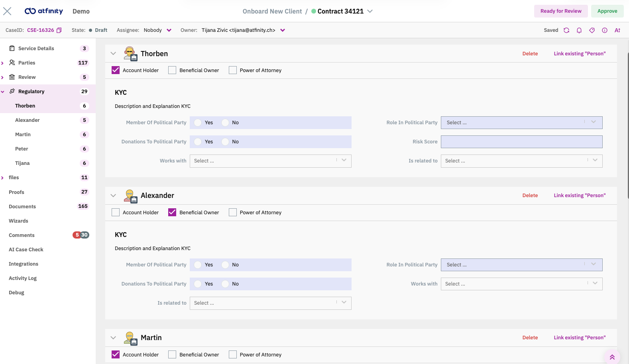The height and width of the screenshot is (364, 629).
Task: Click the atfinity logo
Action: (x=44, y=11)
